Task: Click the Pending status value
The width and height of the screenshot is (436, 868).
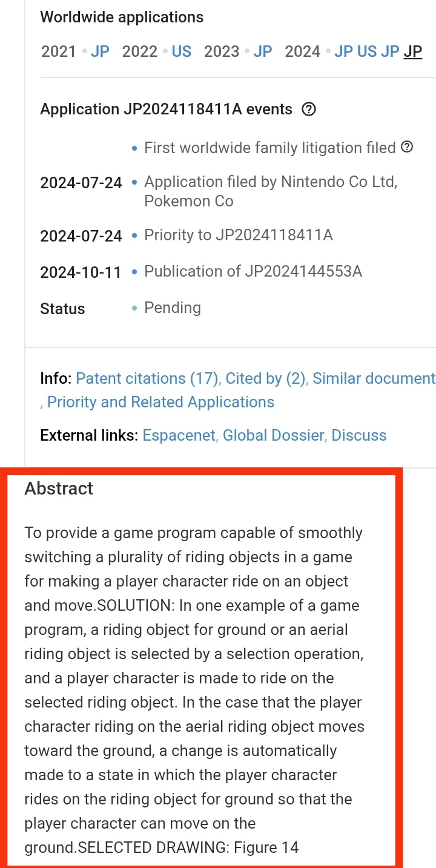Action: [172, 307]
